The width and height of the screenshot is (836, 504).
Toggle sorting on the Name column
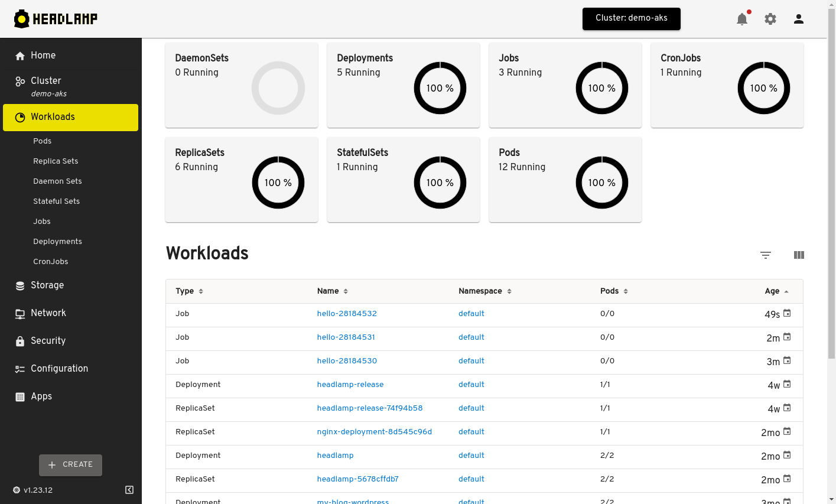point(346,291)
